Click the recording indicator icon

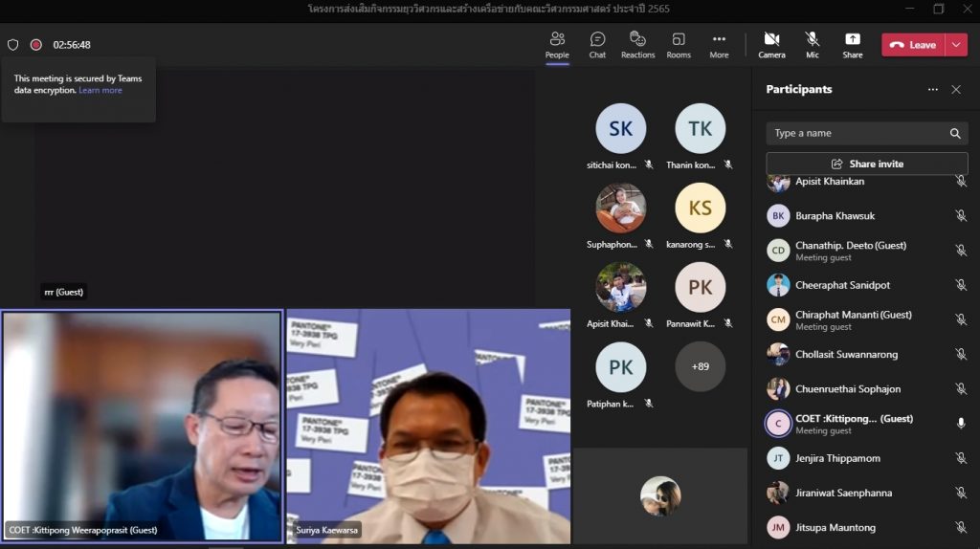pyautogui.click(x=36, y=45)
